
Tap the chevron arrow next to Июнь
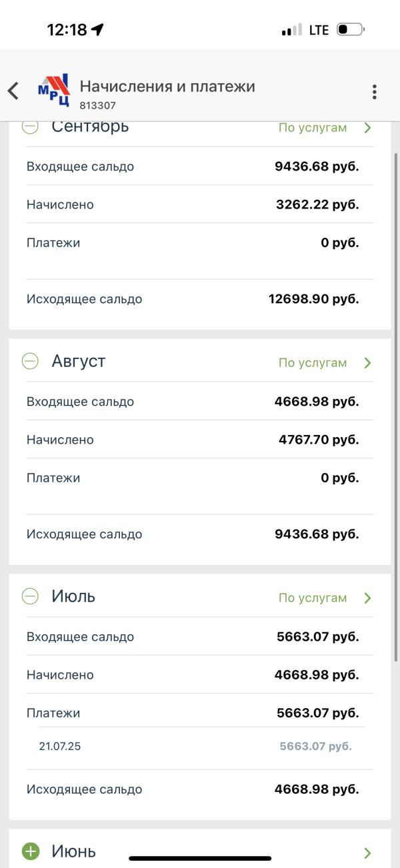coord(367,853)
